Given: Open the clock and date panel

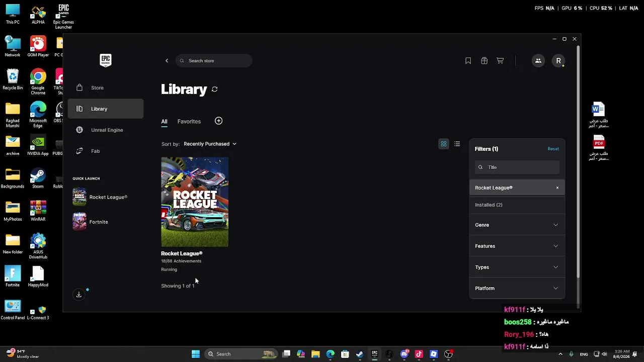Looking at the screenshot, I should 622,354.
